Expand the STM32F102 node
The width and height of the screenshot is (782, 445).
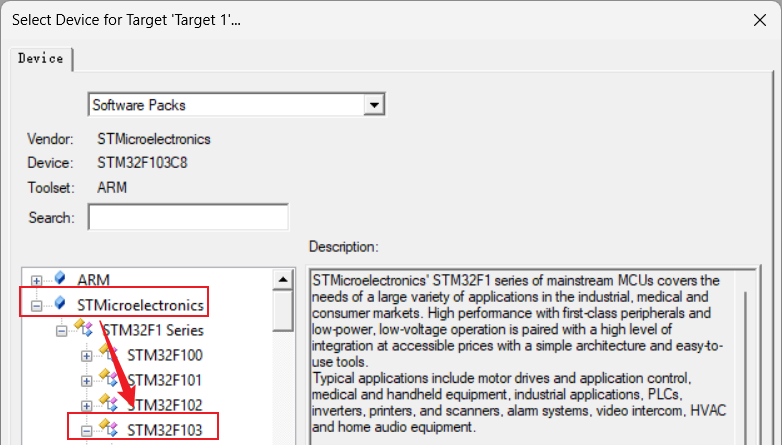86,406
